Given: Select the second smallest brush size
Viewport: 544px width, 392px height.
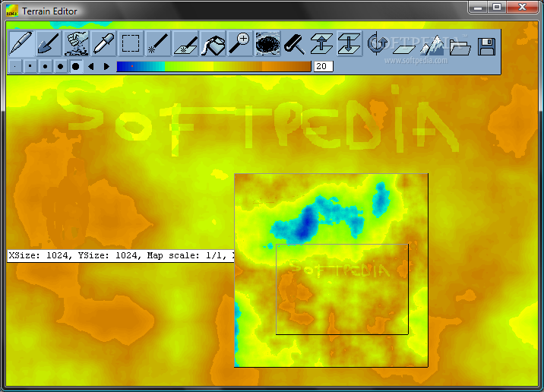Looking at the screenshot, I should click(x=30, y=66).
